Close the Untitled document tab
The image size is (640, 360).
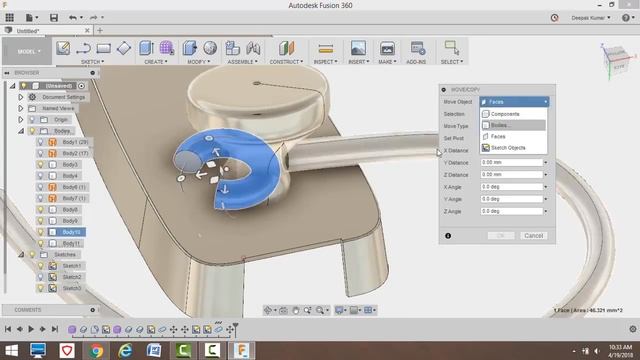coord(87,31)
